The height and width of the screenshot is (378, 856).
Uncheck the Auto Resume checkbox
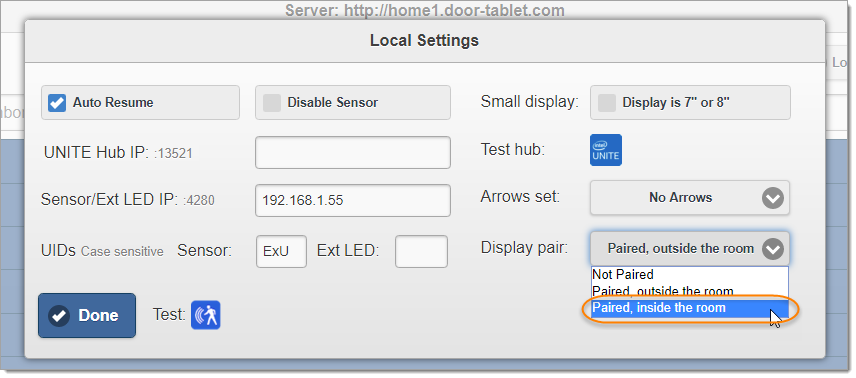click(x=57, y=103)
